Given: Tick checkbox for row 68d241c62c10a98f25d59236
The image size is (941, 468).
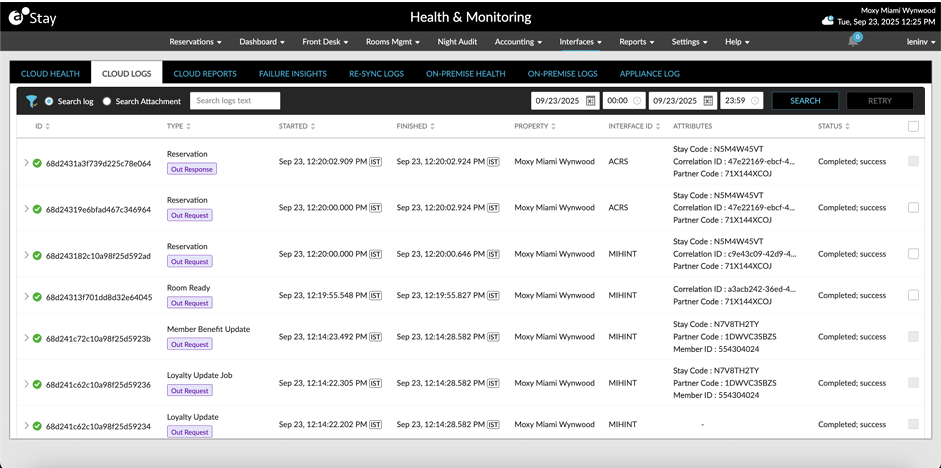Looking at the screenshot, I should pyautogui.click(x=913, y=383).
